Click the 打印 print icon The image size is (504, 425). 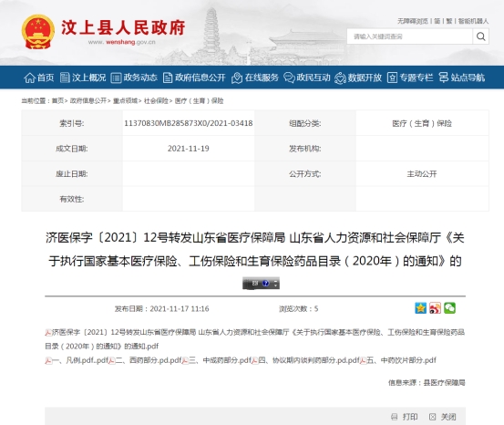[394, 417]
